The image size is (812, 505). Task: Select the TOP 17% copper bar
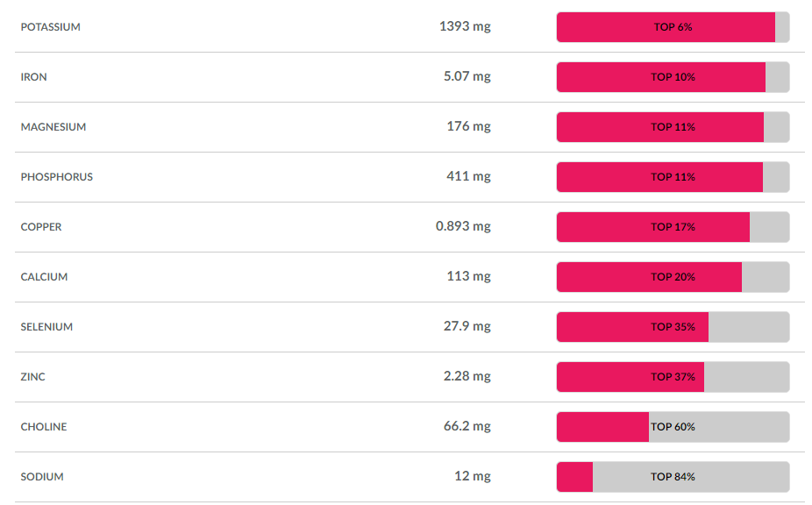click(x=673, y=227)
